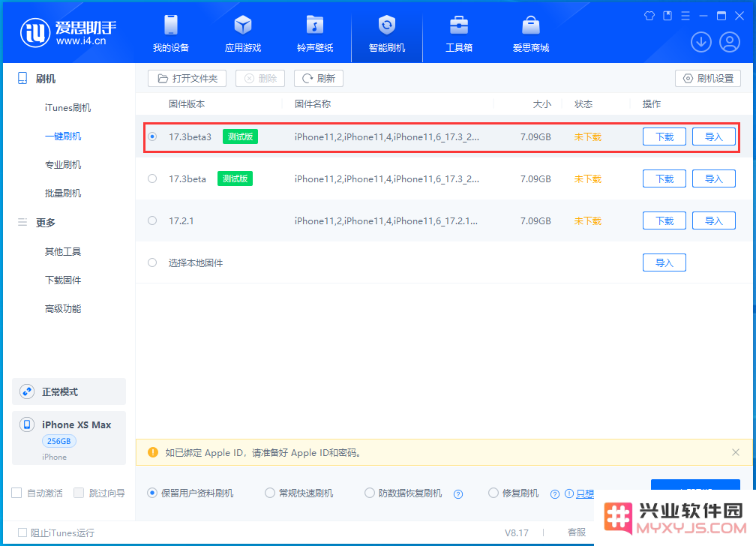Click the title bar bookmark-window icon

(x=667, y=16)
